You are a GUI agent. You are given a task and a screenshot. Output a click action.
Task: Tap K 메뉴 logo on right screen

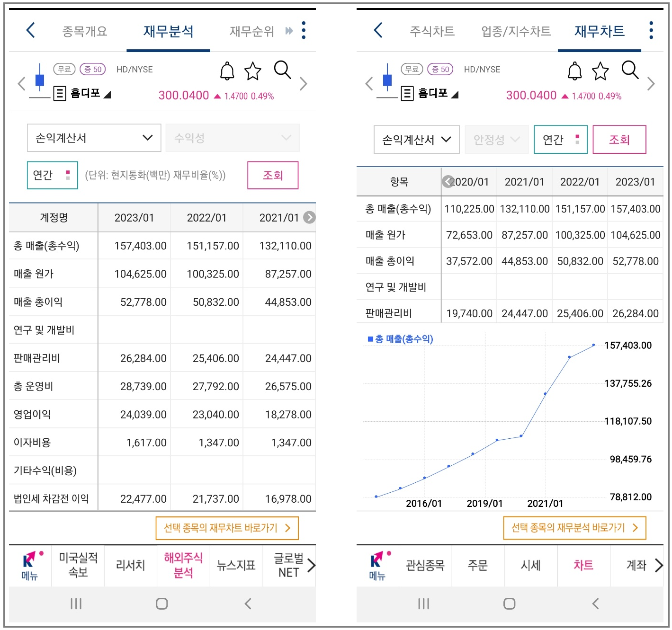pos(378,566)
